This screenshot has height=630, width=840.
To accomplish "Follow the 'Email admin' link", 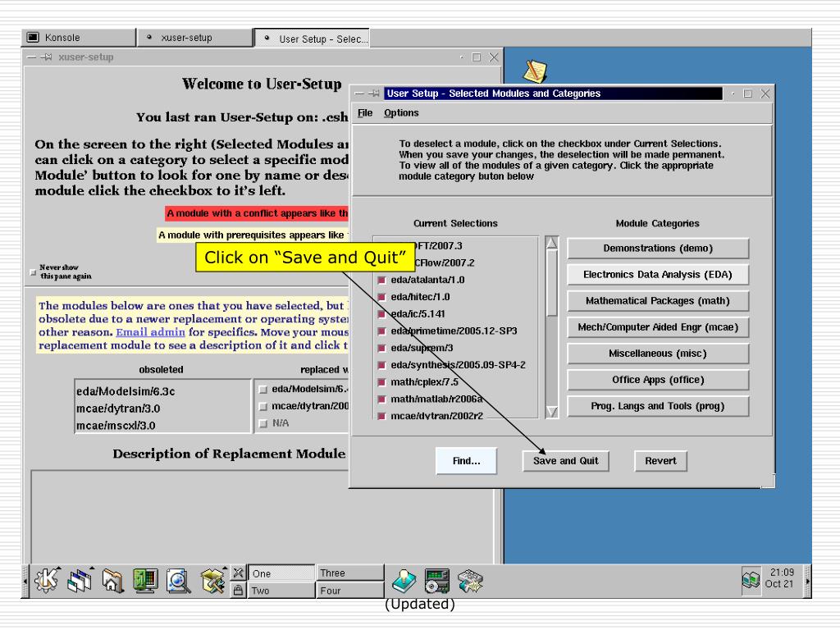I will click(x=151, y=332).
